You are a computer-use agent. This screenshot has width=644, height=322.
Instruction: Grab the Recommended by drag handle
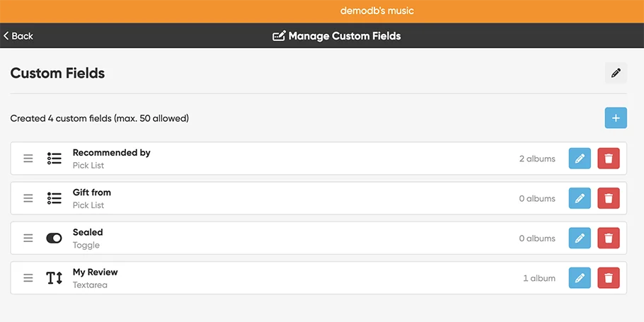pos(28,159)
